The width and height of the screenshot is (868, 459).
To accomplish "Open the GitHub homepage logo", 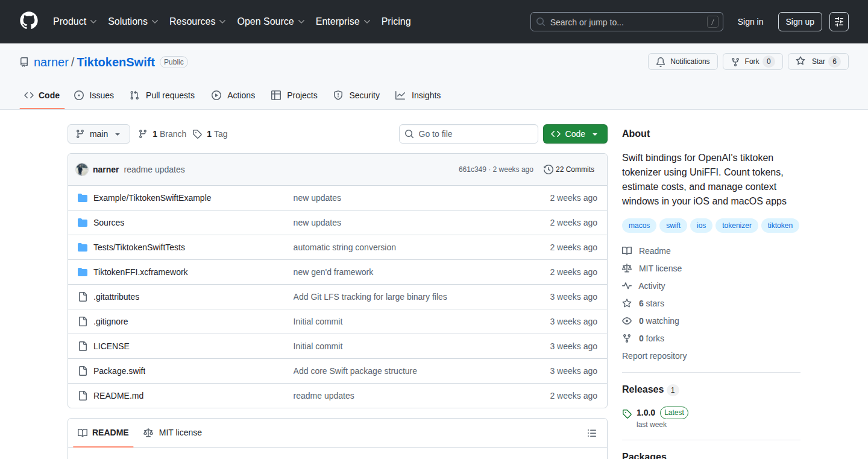I will tap(29, 21).
